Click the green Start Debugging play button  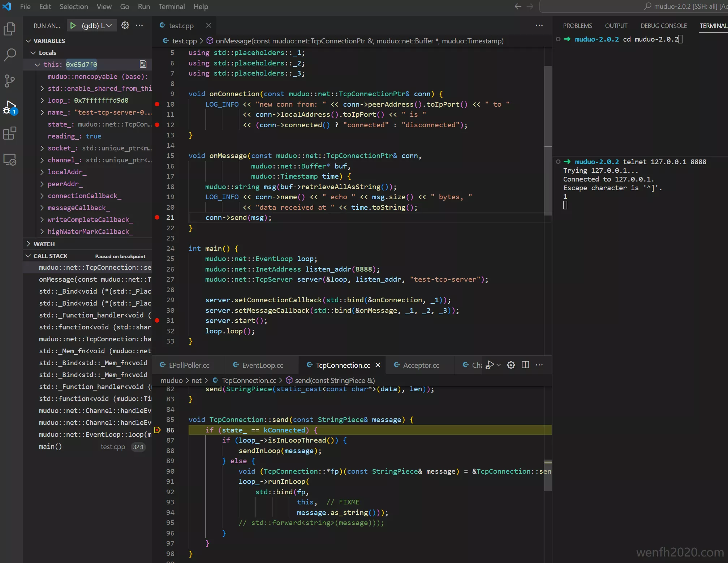click(x=73, y=26)
